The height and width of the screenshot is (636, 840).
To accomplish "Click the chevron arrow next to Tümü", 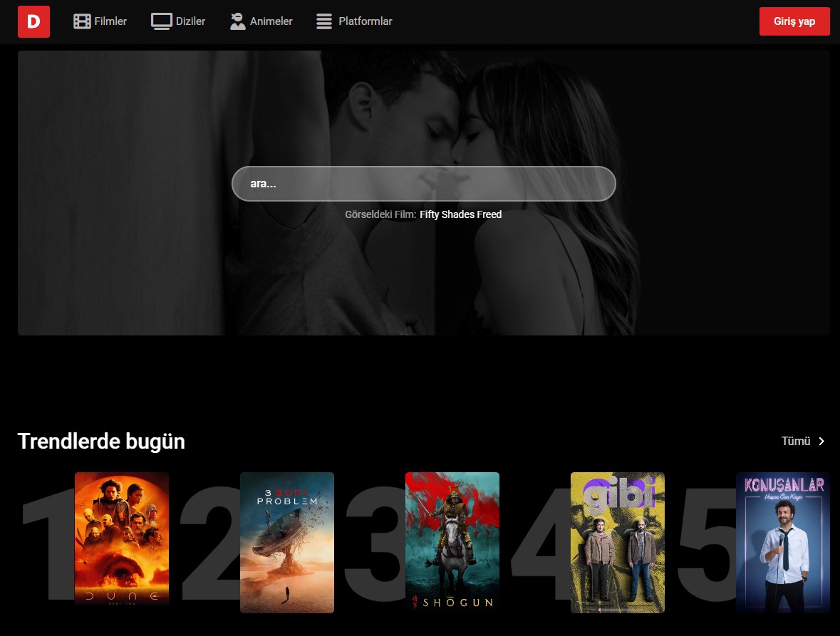I will (821, 441).
